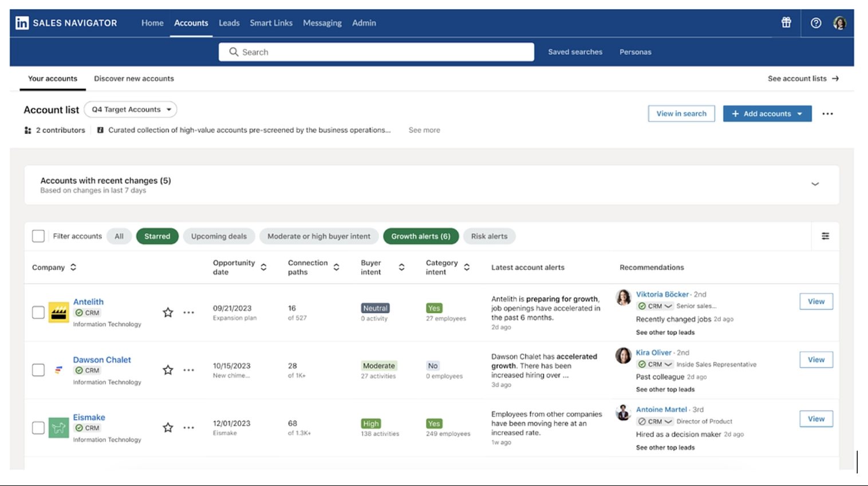Click the View in search button

(x=681, y=113)
